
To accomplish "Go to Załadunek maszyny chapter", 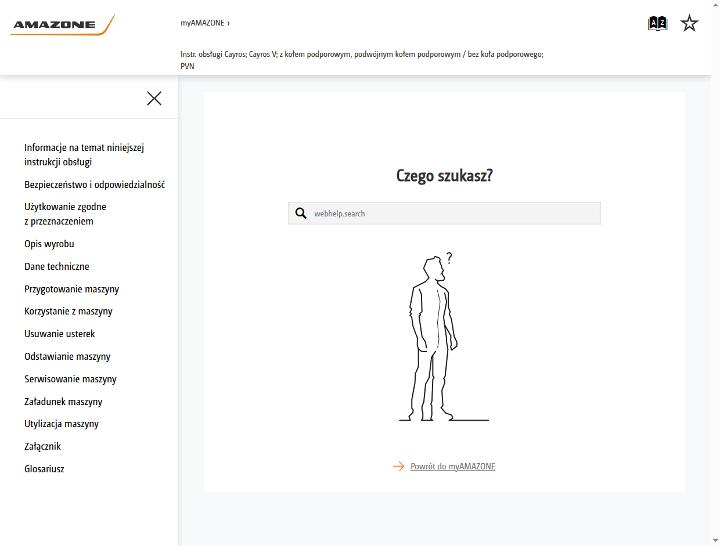I will [x=63, y=401].
